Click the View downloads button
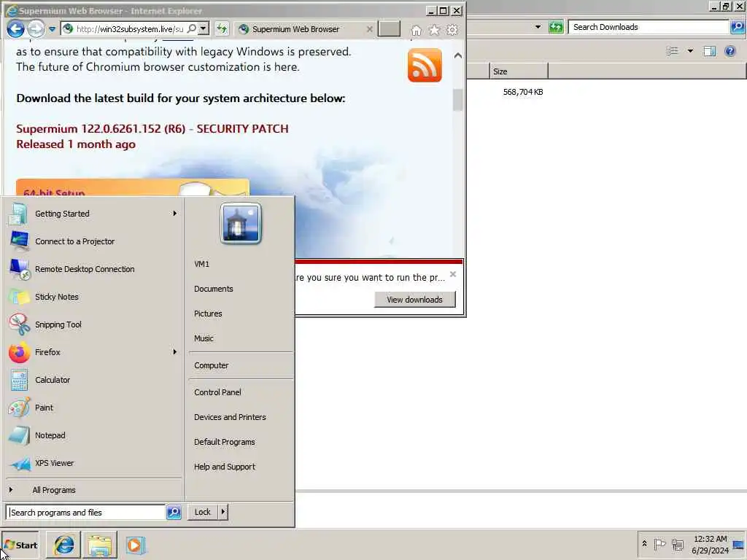 tap(414, 300)
